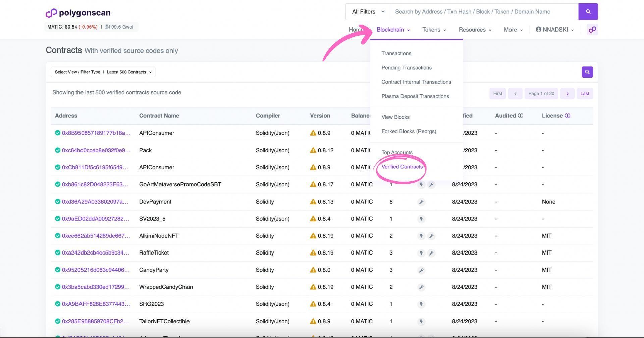
Task: Open address 0x285E958859708CFb2 link
Action: 95,321
